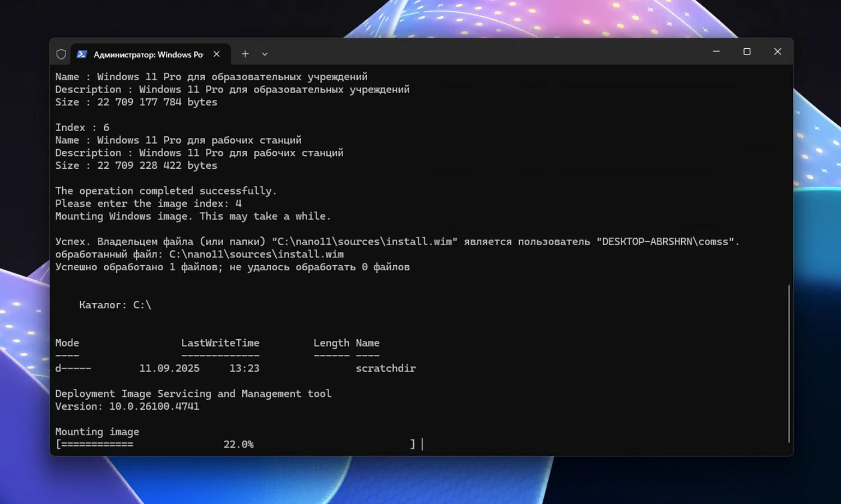Click the 'Успешно обработано 1 файлов' line

[232, 267]
